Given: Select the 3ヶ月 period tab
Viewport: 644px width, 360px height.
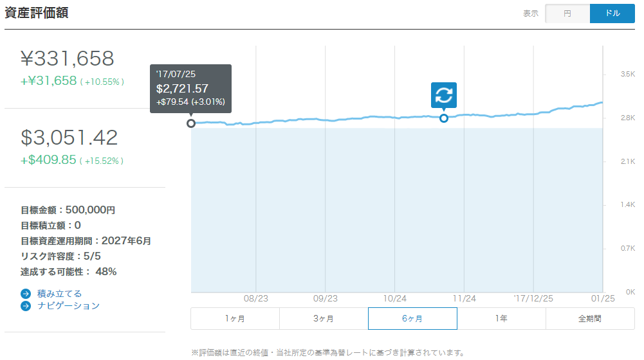Looking at the screenshot, I should click(x=324, y=318).
